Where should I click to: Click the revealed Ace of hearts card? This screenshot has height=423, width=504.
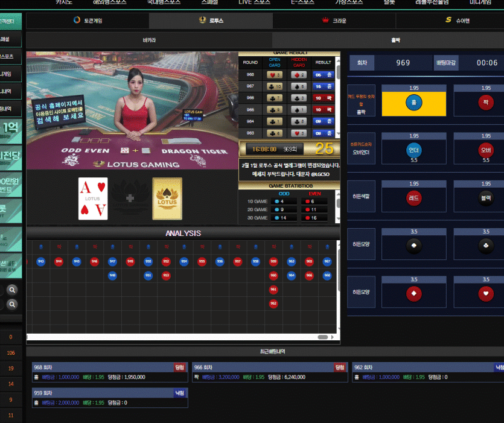click(93, 199)
